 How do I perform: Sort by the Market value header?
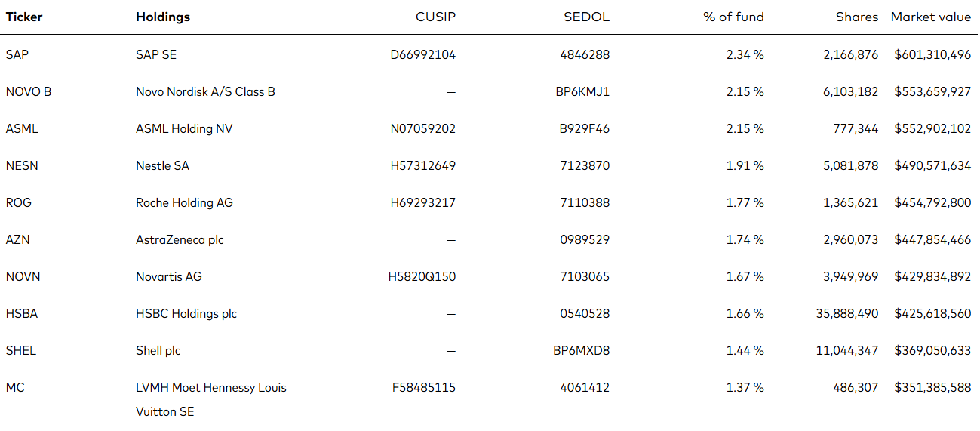tap(931, 17)
